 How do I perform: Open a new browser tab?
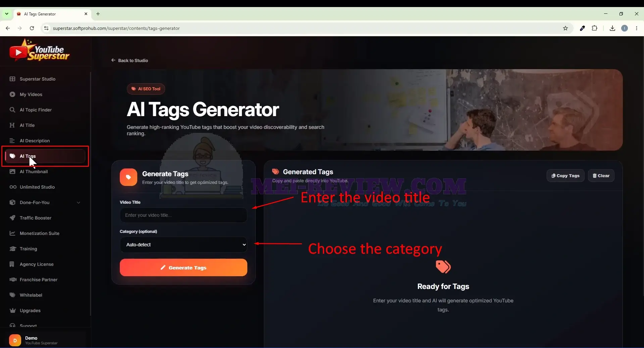(x=98, y=14)
